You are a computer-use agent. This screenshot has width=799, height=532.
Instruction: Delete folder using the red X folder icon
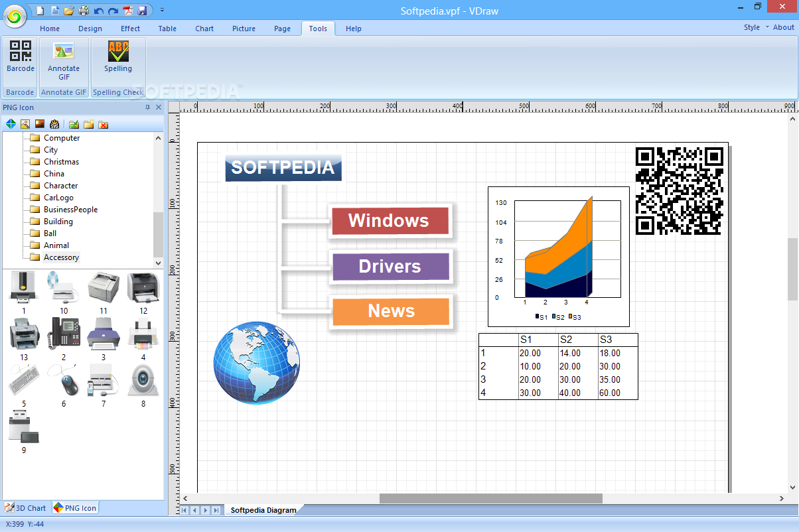click(103, 124)
